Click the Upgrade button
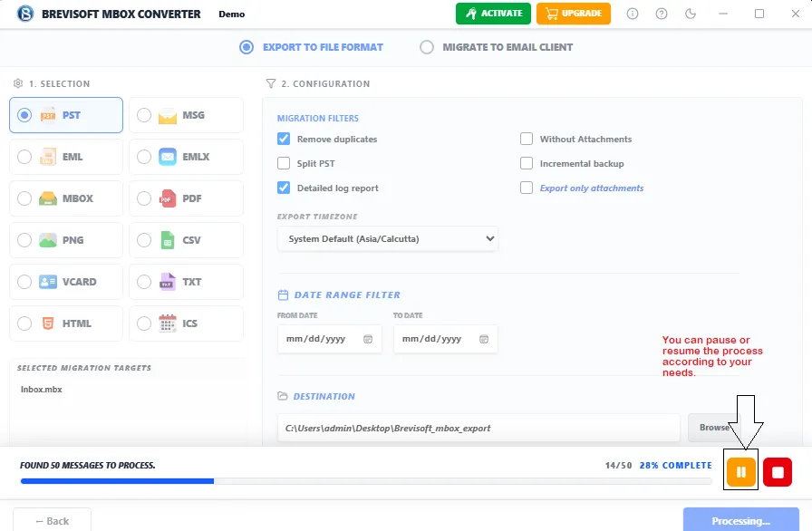The image size is (812, 531). [574, 14]
